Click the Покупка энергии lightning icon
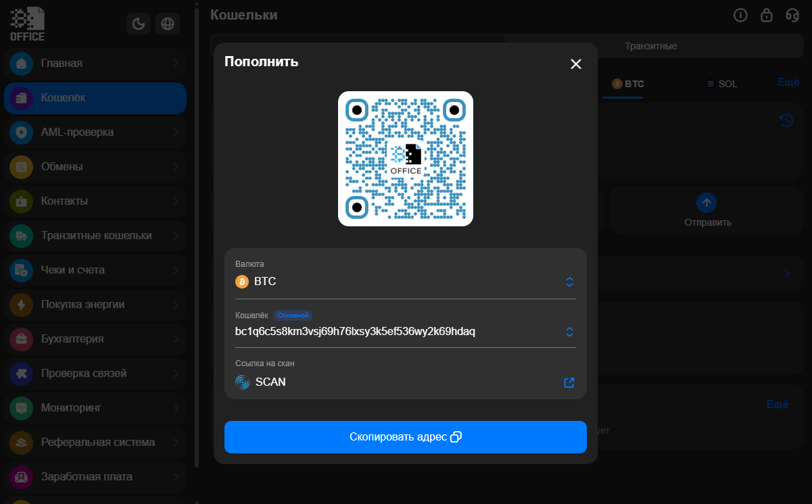This screenshot has height=504, width=812. [21, 305]
